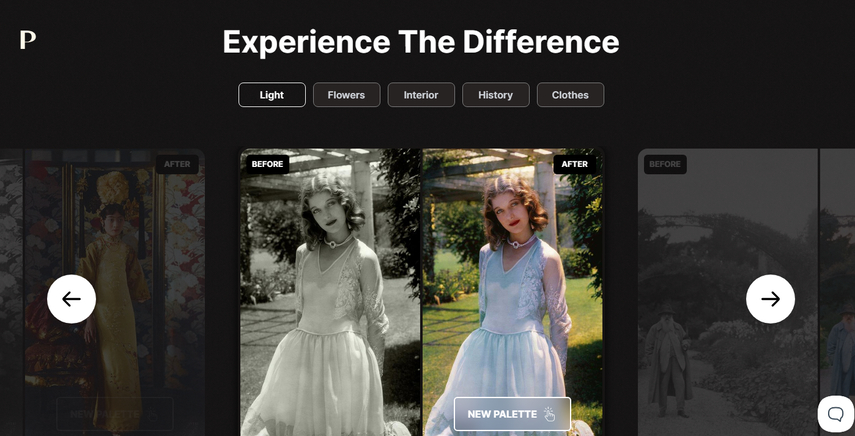The image size is (855, 436).
Task: Open the History category tab
Action: coord(496,95)
